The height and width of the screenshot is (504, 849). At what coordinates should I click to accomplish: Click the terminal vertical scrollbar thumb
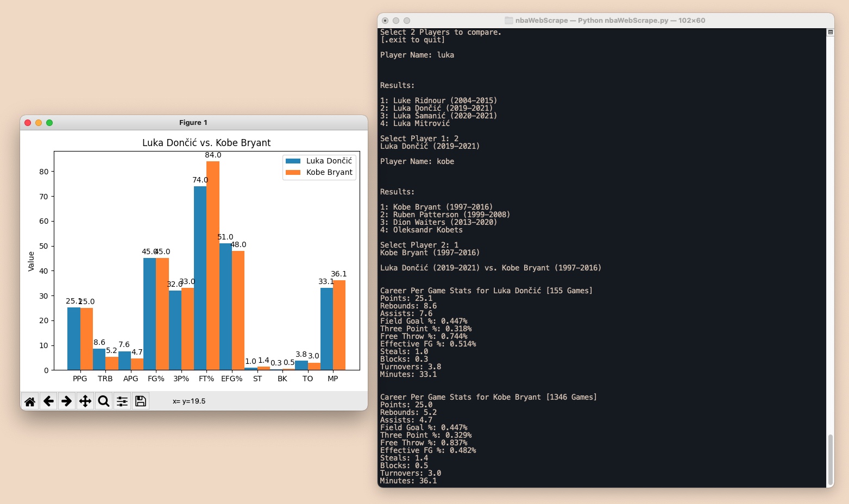point(830,460)
